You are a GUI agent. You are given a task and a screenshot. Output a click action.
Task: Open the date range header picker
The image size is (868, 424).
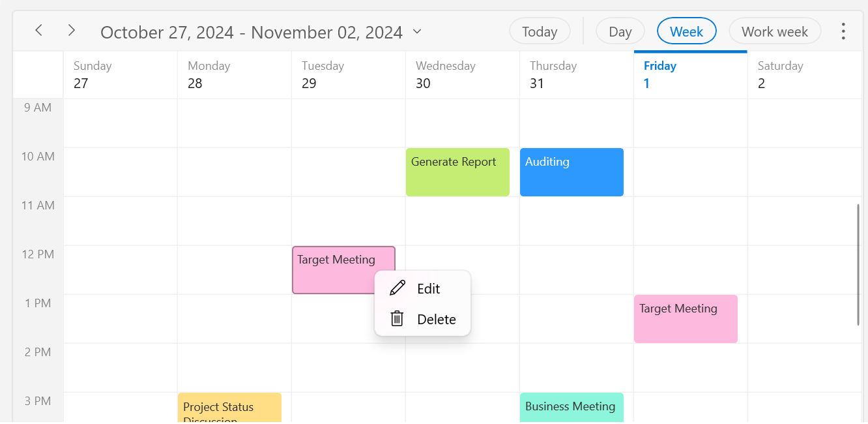[252, 32]
